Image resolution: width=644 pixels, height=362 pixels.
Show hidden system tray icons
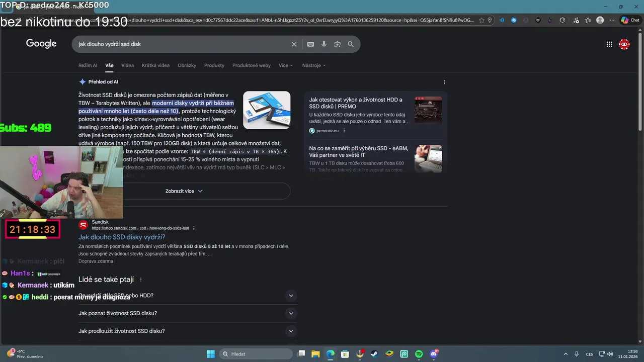(x=566, y=354)
